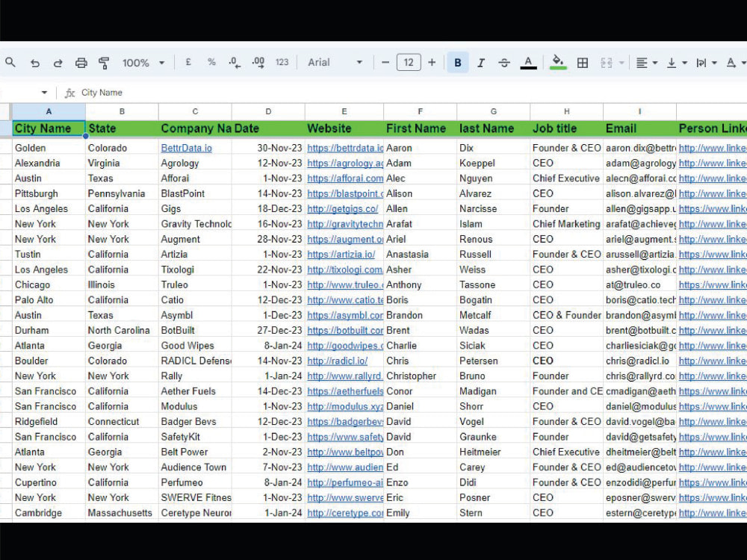Increase decimal places

coord(258,63)
